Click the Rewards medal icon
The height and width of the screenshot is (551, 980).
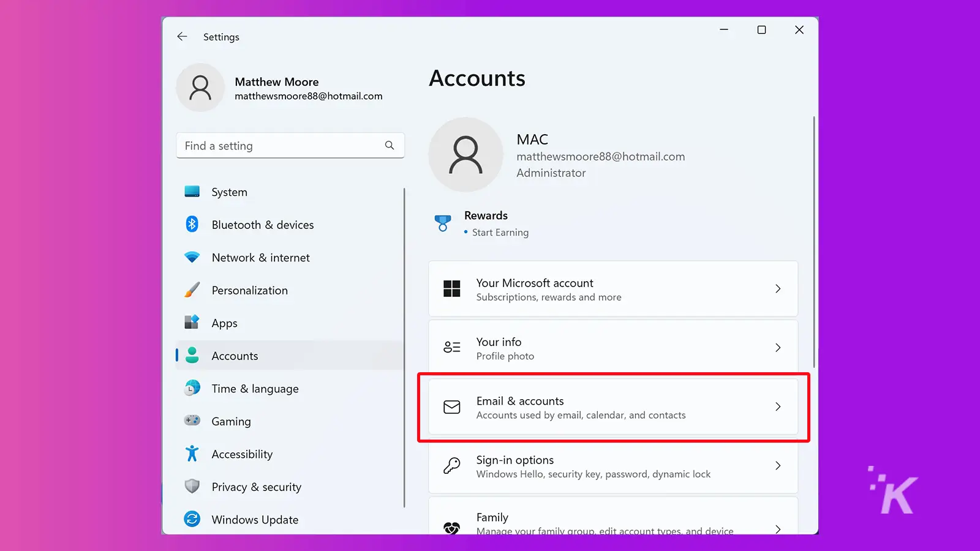(x=443, y=223)
